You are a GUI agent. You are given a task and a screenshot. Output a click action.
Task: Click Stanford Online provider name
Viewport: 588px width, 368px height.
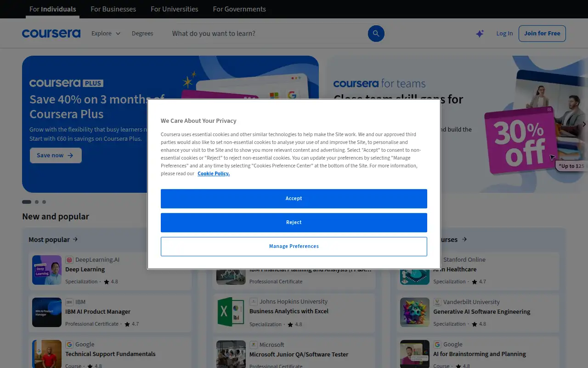coord(464,260)
